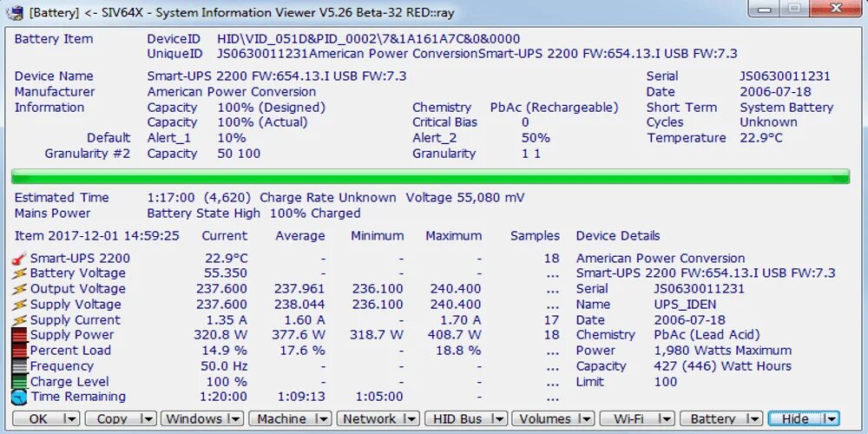The width and height of the screenshot is (868, 434).
Task: Expand the OK button dropdown arrow
Action: (71, 419)
